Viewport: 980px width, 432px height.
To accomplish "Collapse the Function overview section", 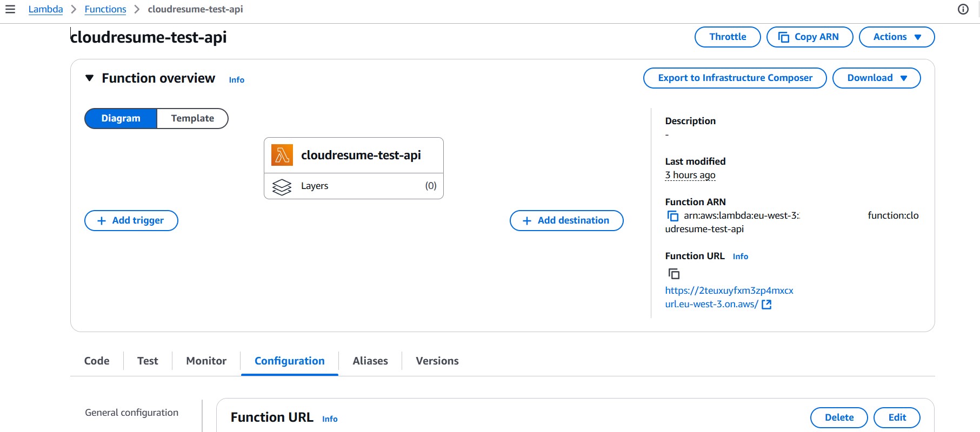I will (x=90, y=78).
